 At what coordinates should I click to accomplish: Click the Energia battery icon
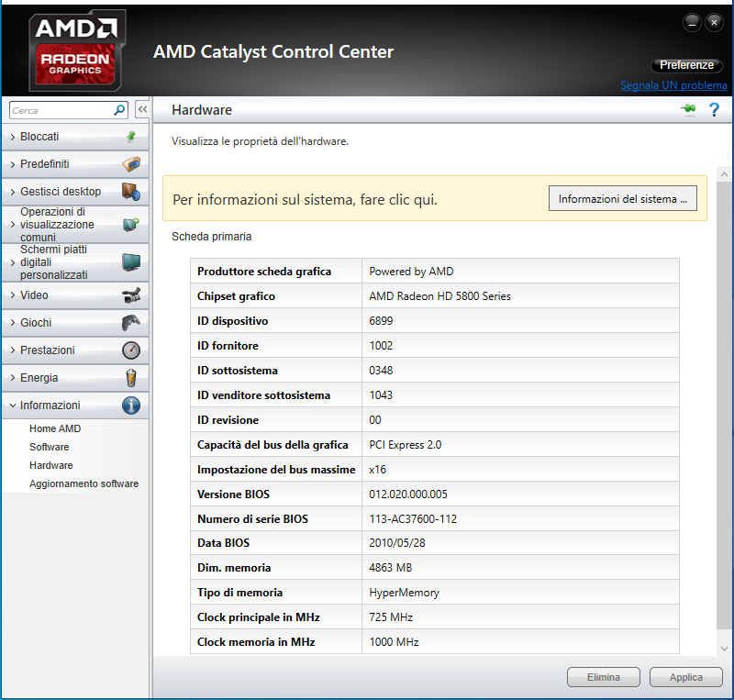[131, 378]
